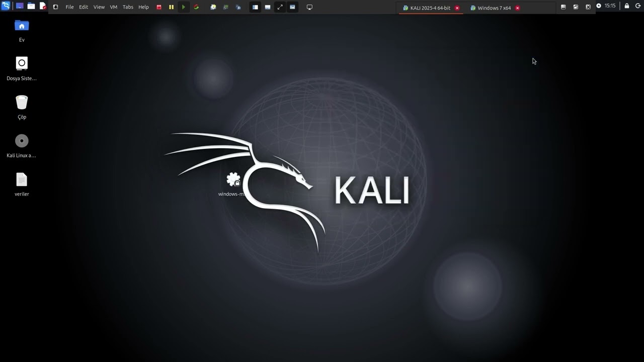Click the 15:15 panel clock
Screen dimensions: 644x362
(610, 6)
